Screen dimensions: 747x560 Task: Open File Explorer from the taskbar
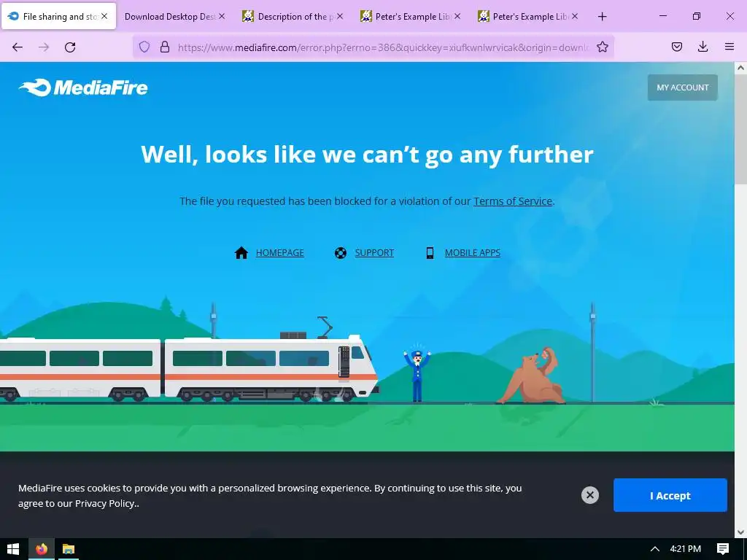click(x=69, y=549)
